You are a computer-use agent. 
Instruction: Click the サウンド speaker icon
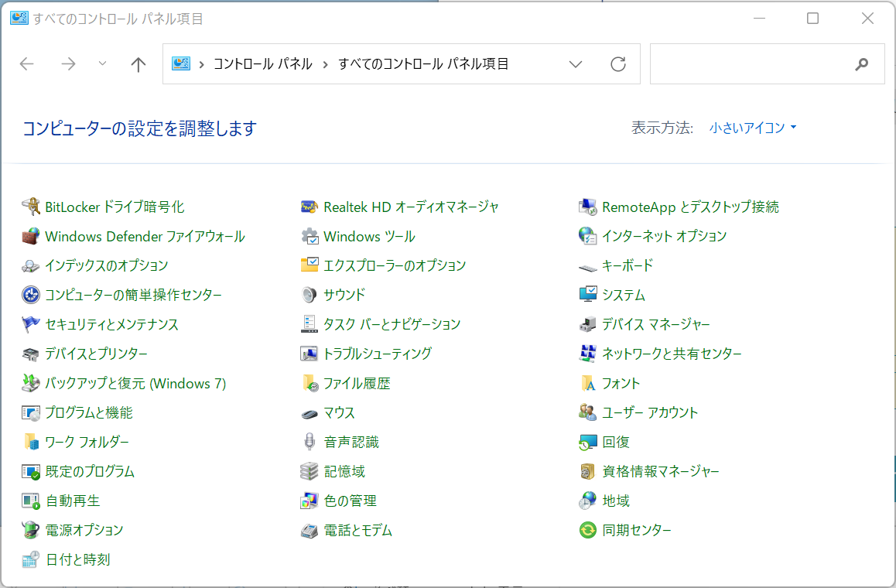click(309, 295)
